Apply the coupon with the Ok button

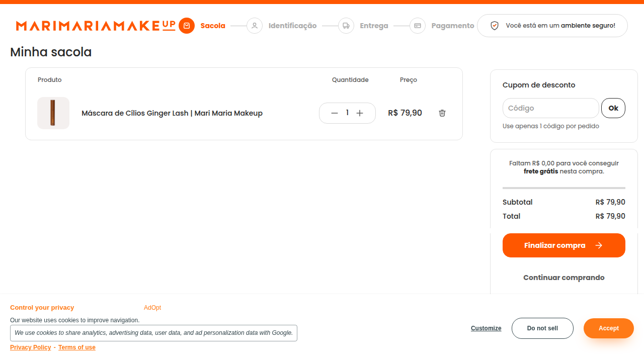click(613, 108)
